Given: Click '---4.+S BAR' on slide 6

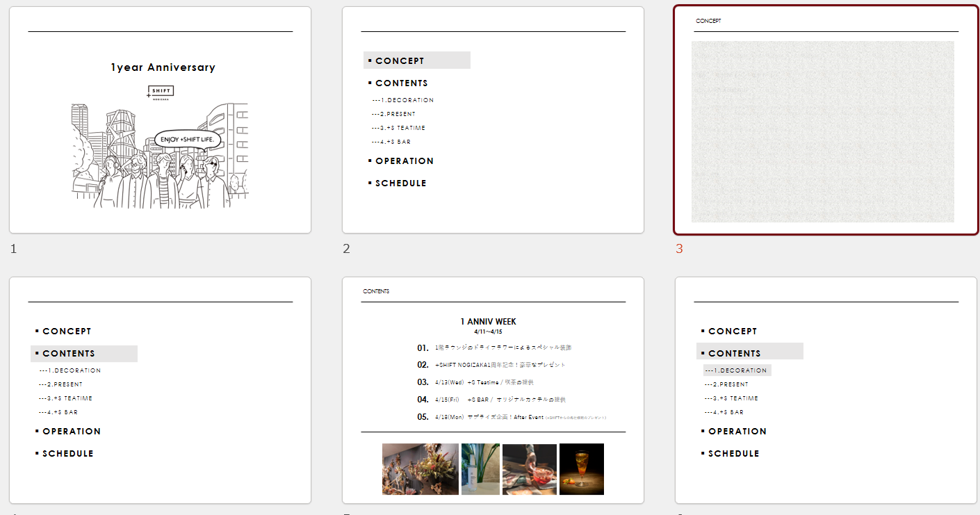Looking at the screenshot, I should (724, 412).
